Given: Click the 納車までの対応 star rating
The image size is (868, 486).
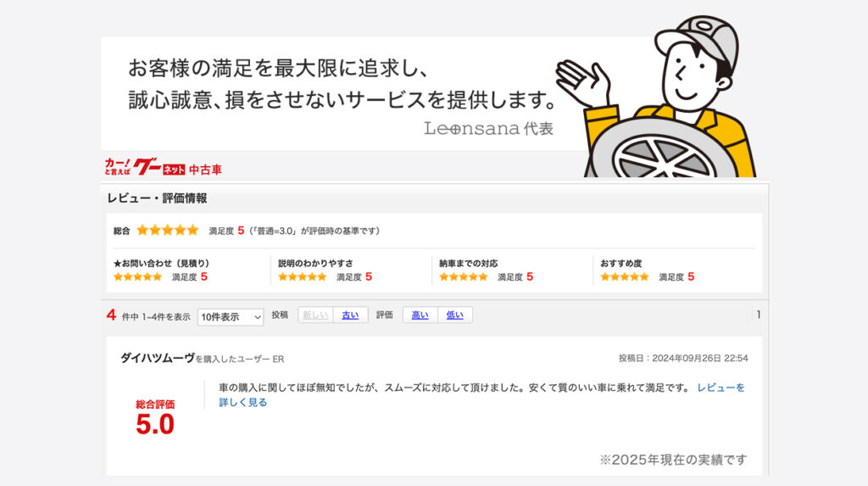Looking at the screenshot, I should (x=464, y=277).
